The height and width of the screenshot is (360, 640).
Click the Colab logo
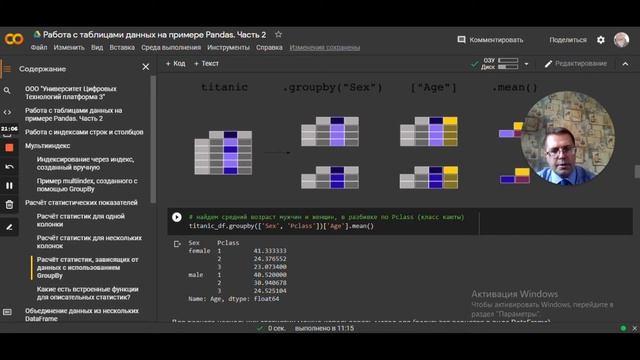[14, 39]
